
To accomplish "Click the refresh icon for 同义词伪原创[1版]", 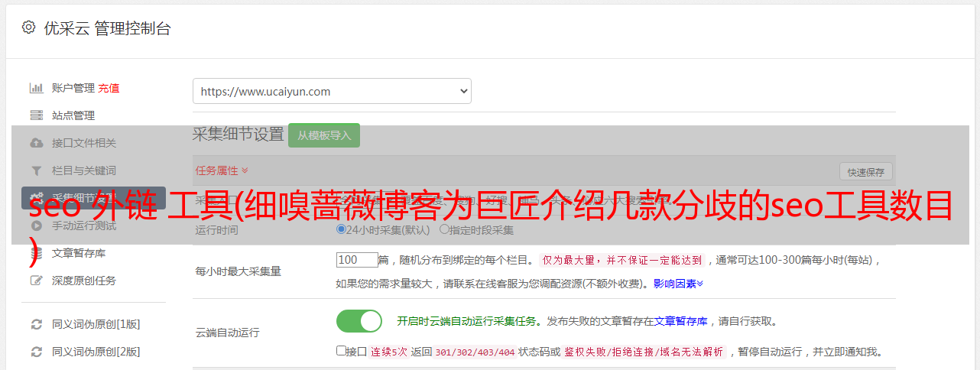I will tap(36, 324).
